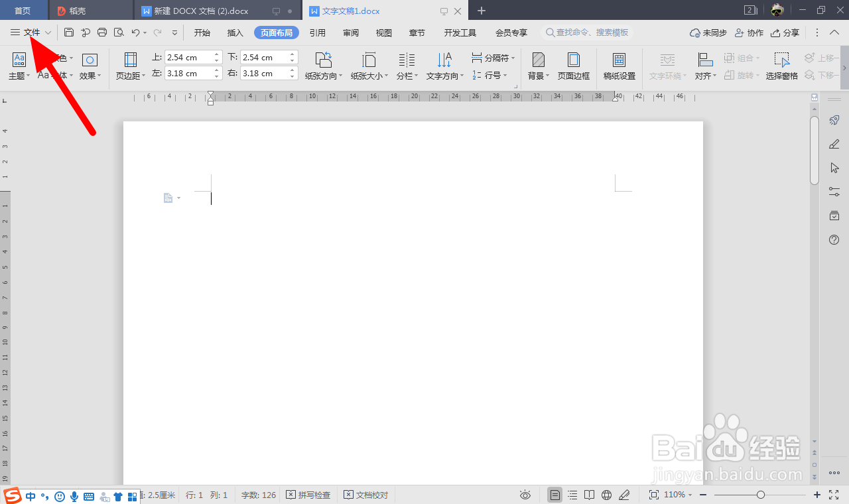The height and width of the screenshot is (504, 849).
Task: Click the undo arrow icon
Action: (x=135, y=32)
